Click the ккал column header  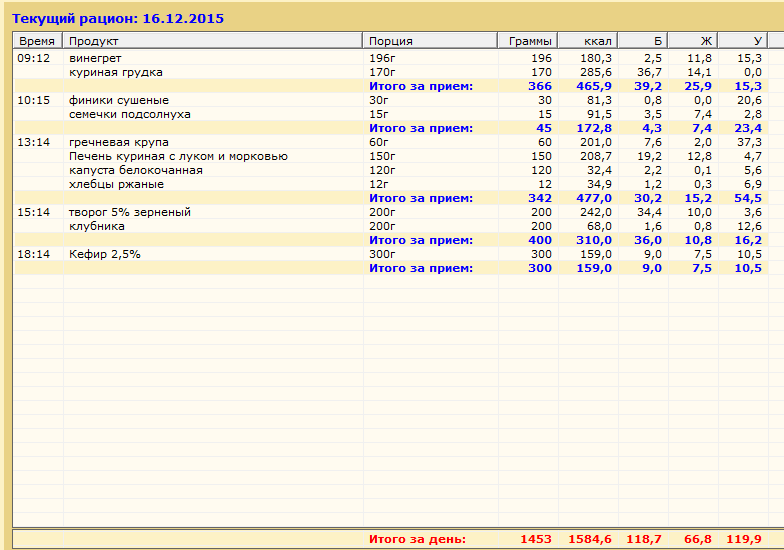[x=588, y=41]
